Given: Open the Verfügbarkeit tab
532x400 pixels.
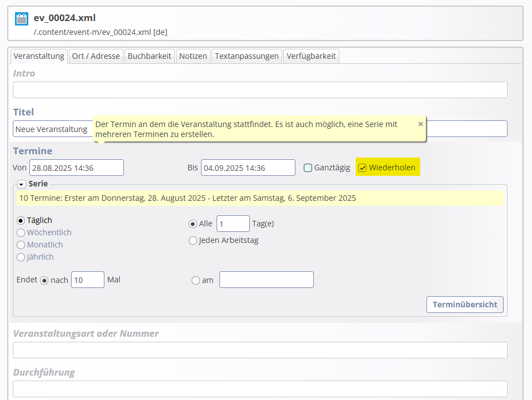Looking at the screenshot, I should 311,56.
